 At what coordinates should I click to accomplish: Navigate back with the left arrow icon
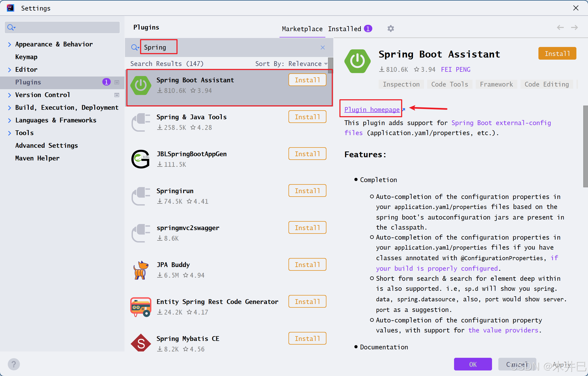tap(560, 27)
